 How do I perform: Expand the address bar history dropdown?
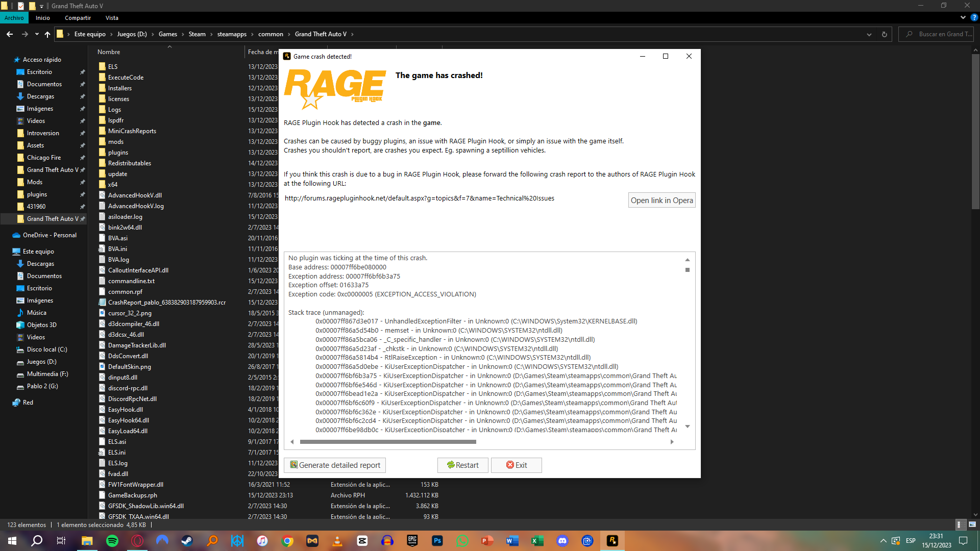click(x=869, y=34)
